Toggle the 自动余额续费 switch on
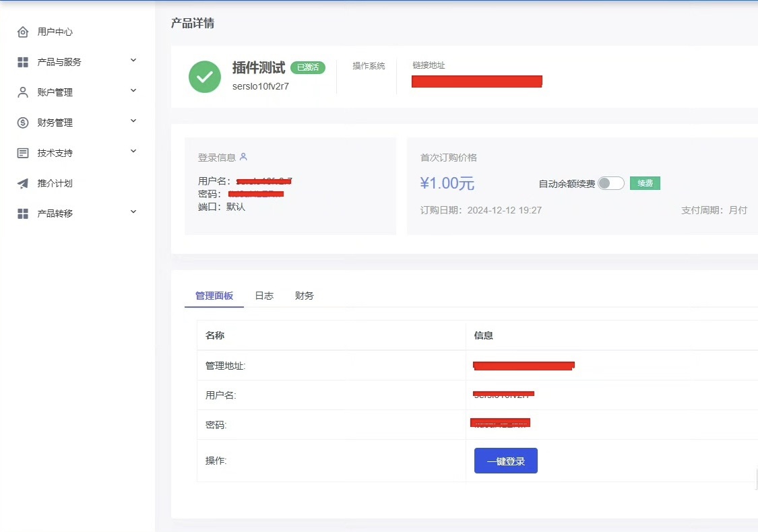The width and height of the screenshot is (758, 532). (611, 182)
